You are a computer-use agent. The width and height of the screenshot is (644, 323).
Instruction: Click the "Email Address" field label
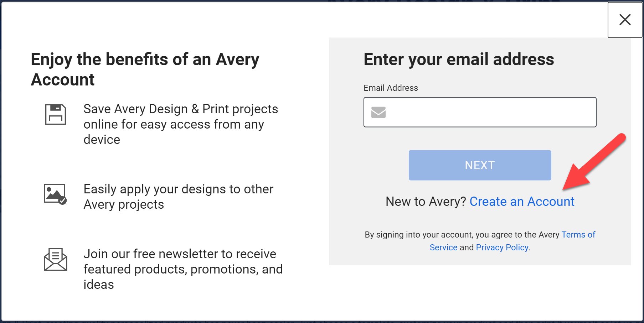[391, 88]
